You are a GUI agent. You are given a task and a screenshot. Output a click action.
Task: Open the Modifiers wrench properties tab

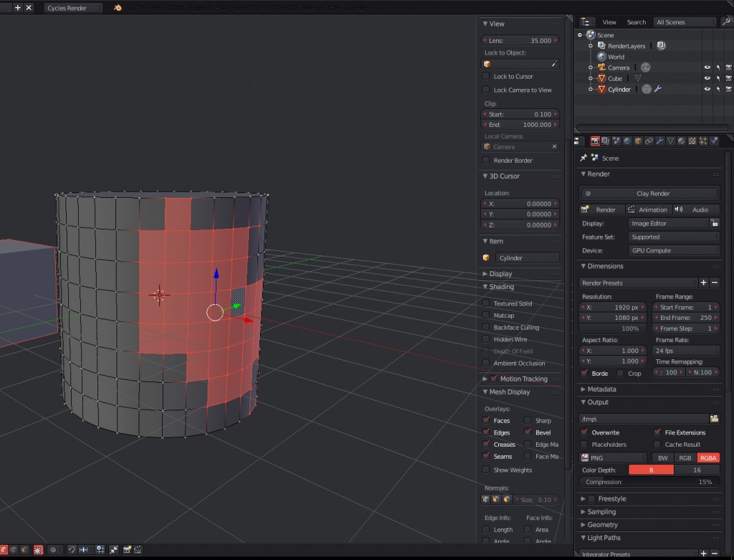click(659, 141)
